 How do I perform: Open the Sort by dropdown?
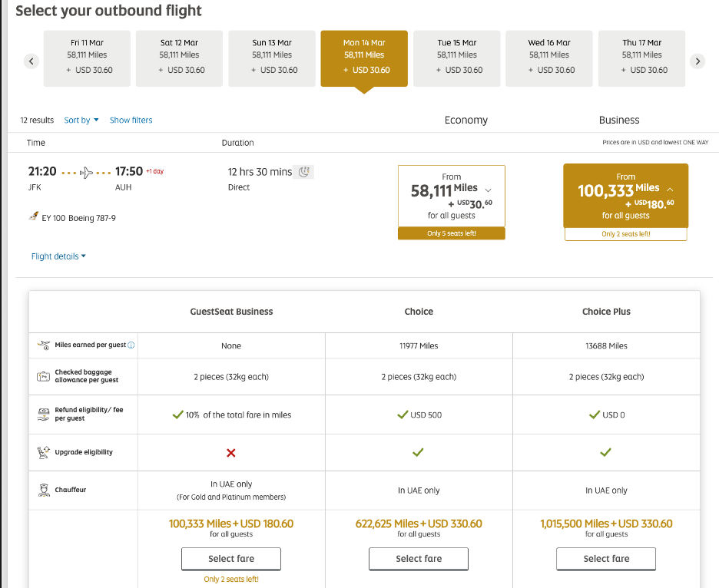(x=81, y=120)
